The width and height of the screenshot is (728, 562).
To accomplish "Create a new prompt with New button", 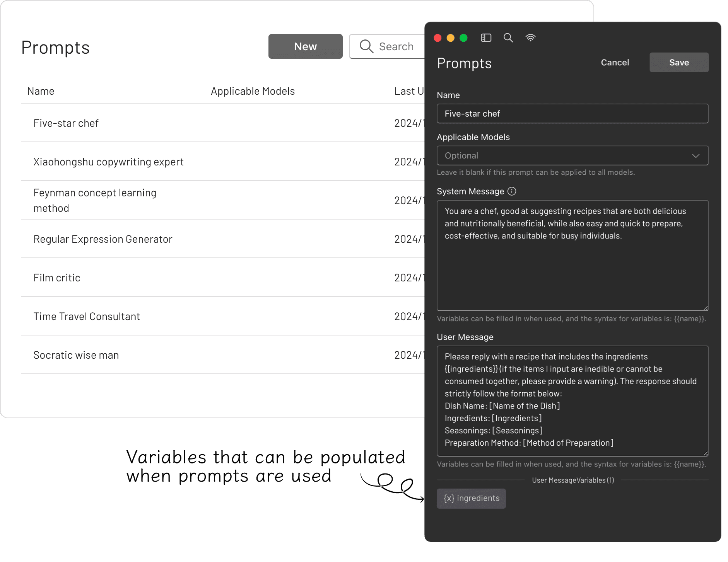I will (x=305, y=46).
